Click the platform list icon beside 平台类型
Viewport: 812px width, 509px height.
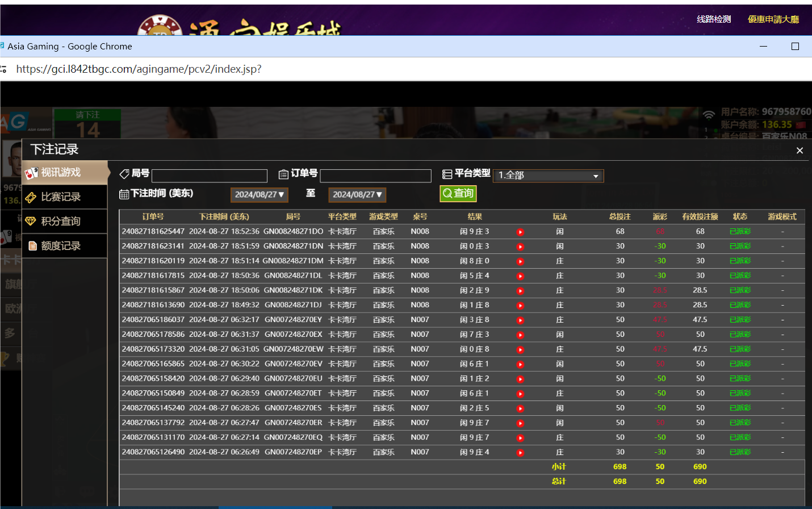click(x=449, y=173)
